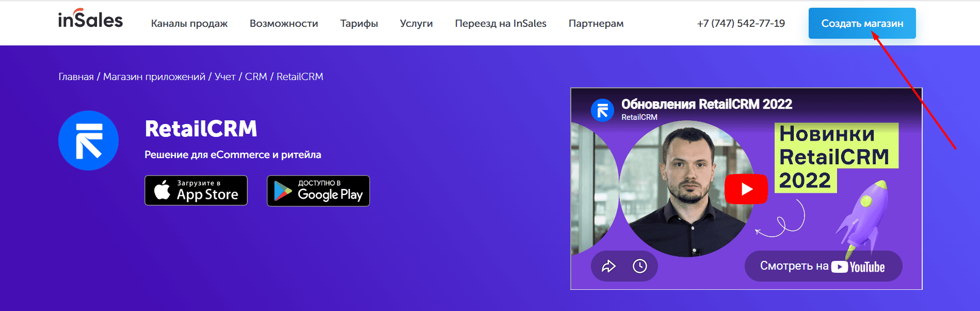Open the Возможности menu
980x311 pixels.
[x=284, y=24]
